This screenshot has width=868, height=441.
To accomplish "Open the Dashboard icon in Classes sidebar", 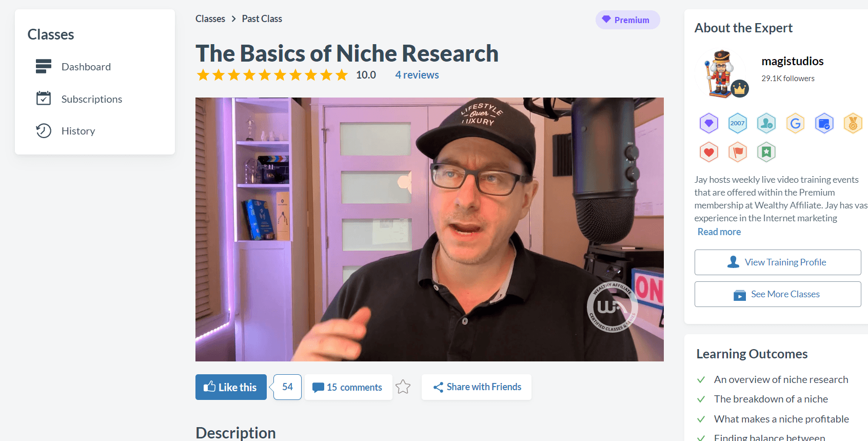I will [x=44, y=67].
